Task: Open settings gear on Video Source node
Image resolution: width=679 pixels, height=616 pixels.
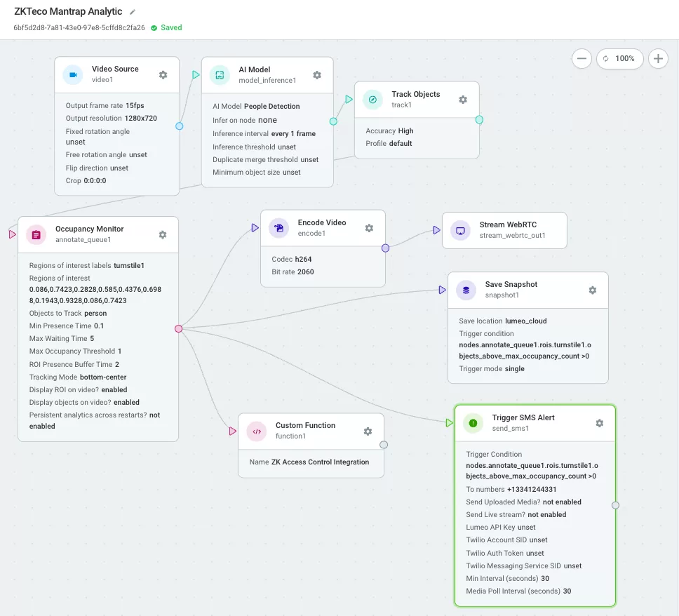Action: coord(163,75)
